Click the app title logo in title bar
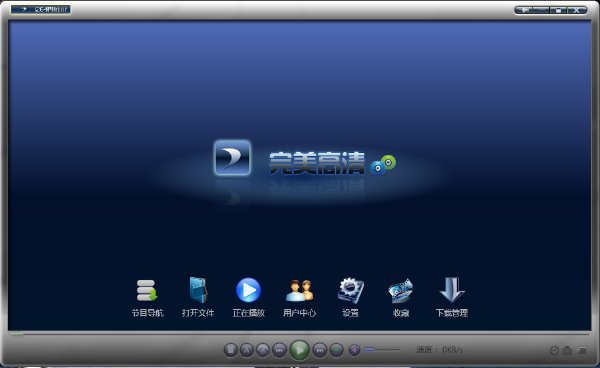Image resolution: width=600 pixels, height=368 pixels. click(41, 9)
